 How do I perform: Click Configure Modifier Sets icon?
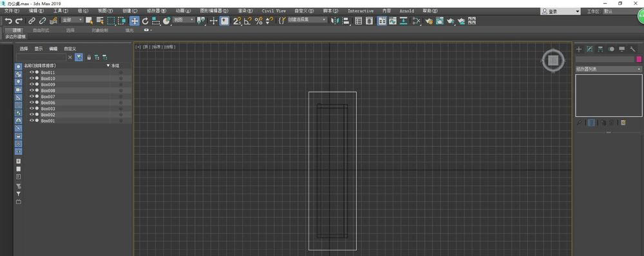pos(623,123)
